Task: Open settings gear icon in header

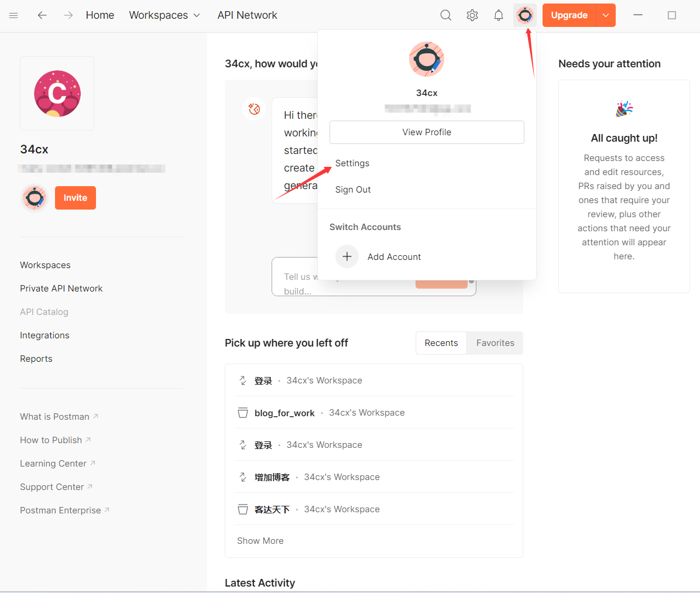Action: click(x=472, y=15)
